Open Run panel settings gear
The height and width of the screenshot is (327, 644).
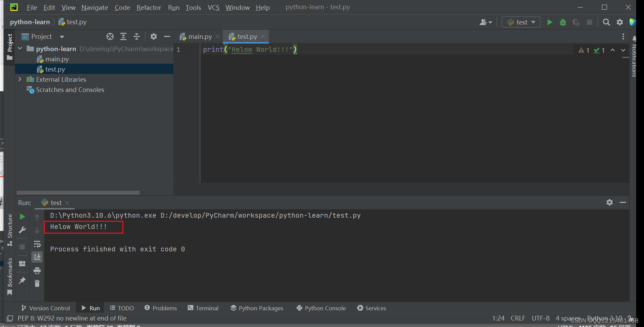pyautogui.click(x=610, y=202)
